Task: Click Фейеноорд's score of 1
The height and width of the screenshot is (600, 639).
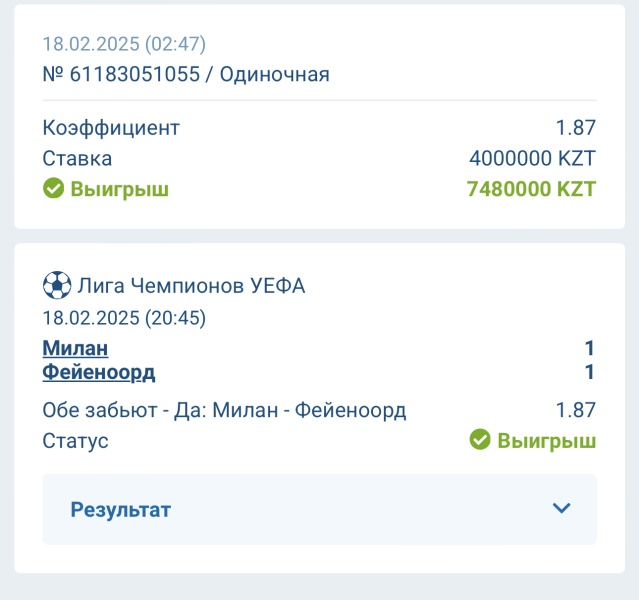Action: click(589, 372)
